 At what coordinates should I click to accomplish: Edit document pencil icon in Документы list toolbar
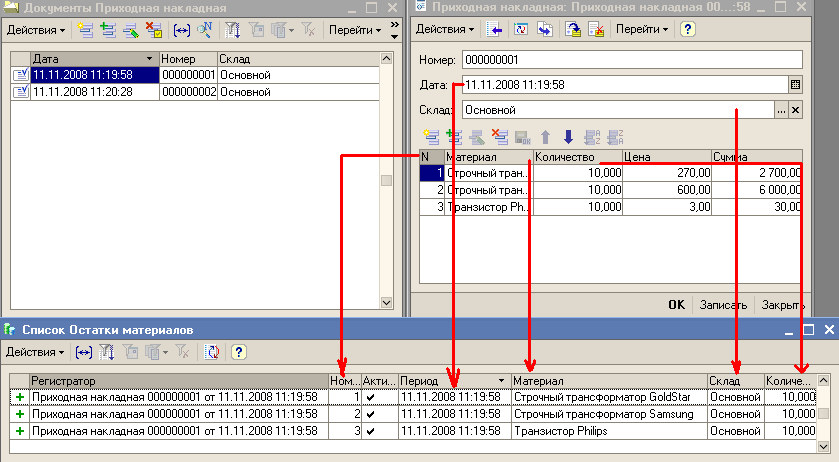click(131, 31)
